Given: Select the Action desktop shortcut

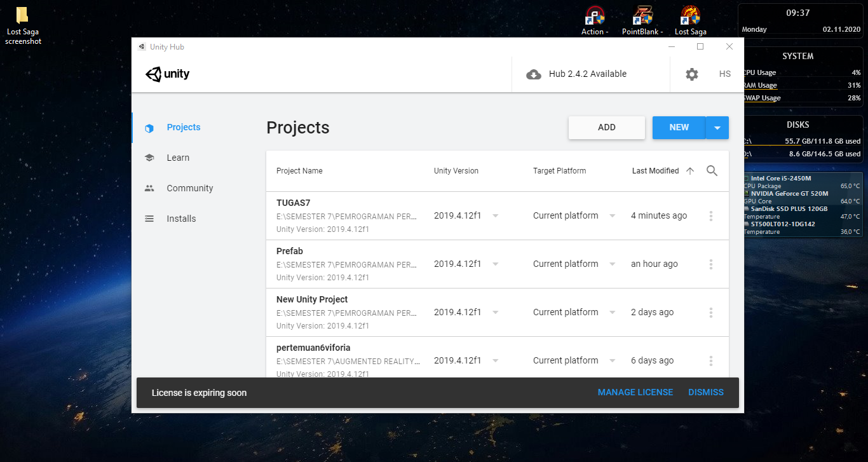Looking at the screenshot, I should coord(595,20).
